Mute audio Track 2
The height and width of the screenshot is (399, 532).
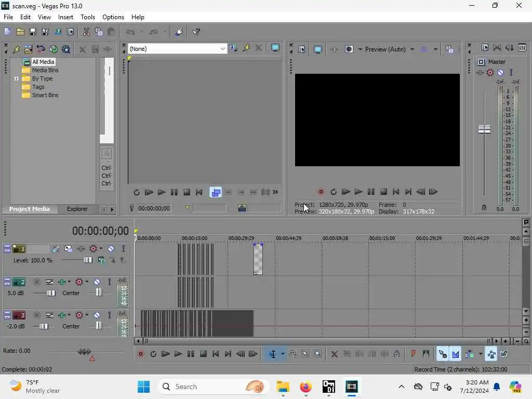(x=97, y=282)
